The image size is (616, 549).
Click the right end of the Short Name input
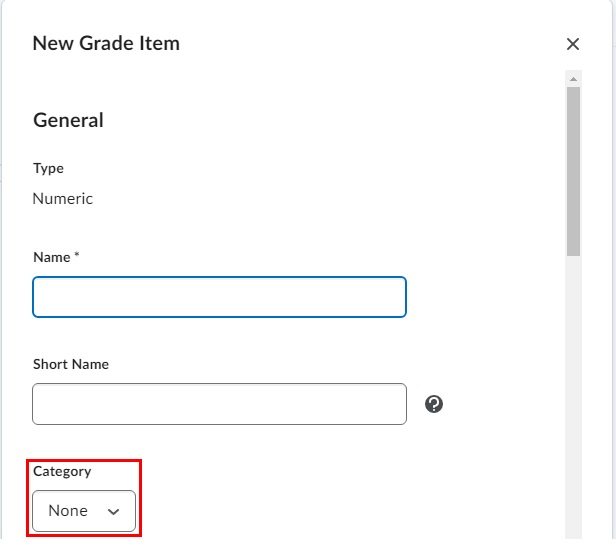(398, 404)
